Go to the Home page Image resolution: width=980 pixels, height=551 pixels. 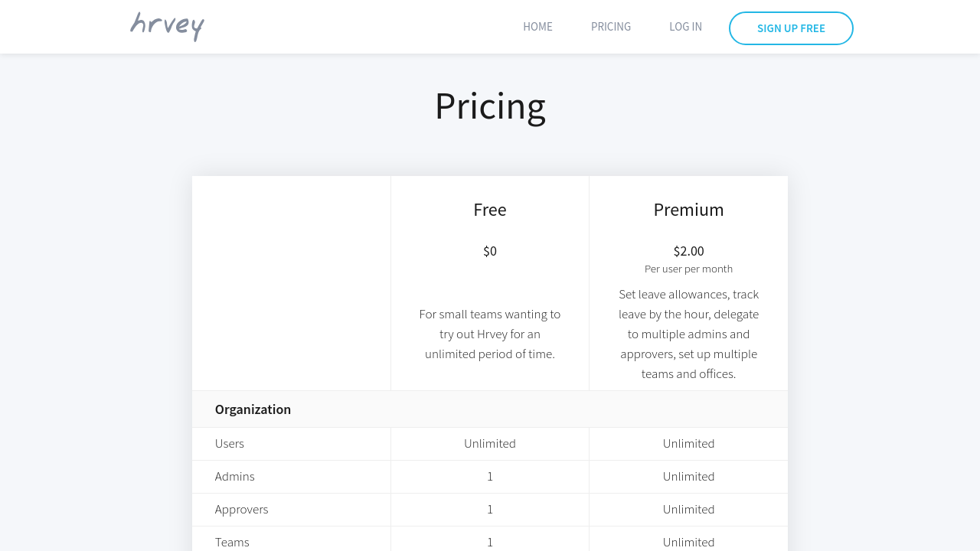(537, 27)
